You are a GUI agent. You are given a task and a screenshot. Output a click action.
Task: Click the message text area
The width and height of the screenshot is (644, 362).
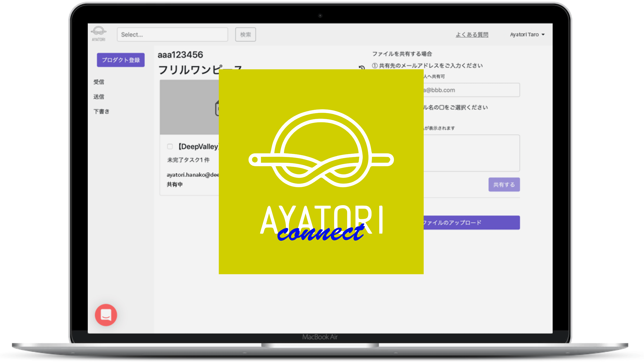point(472,153)
